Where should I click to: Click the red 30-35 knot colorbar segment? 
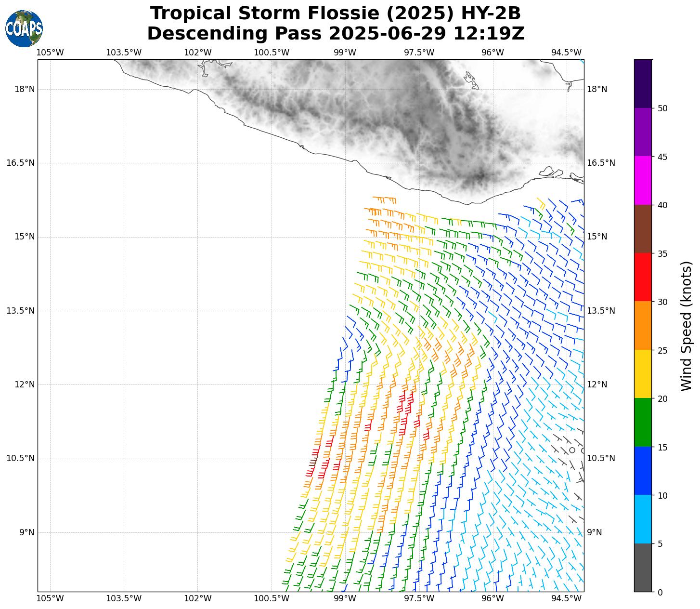(x=643, y=277)
